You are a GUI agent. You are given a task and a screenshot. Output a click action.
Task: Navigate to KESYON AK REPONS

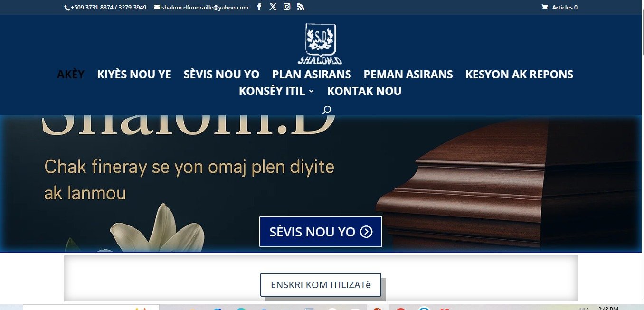tap(520, 75)
